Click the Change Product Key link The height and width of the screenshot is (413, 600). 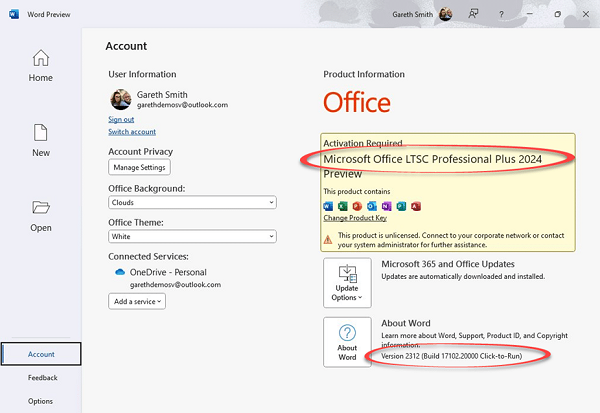(x=355, y=218)
